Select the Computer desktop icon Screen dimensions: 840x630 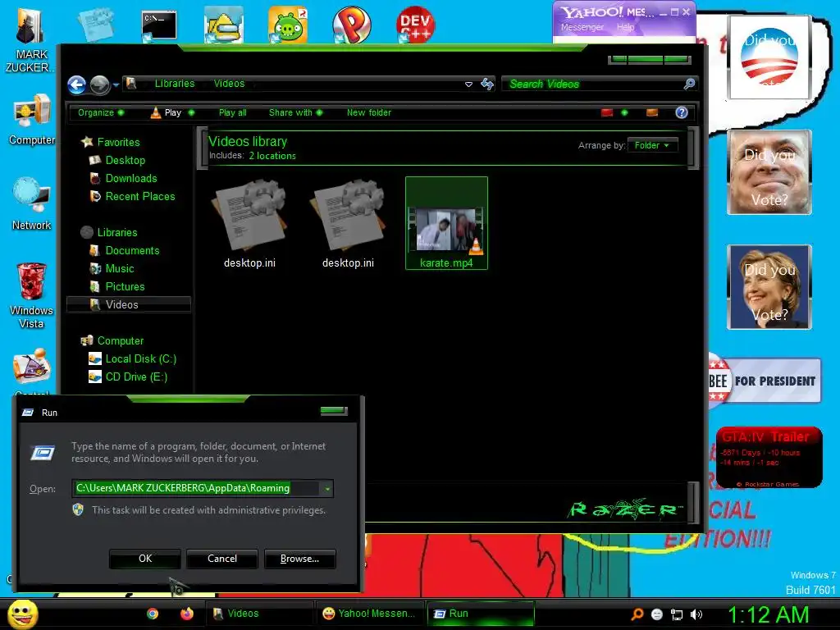click(32, 120)
